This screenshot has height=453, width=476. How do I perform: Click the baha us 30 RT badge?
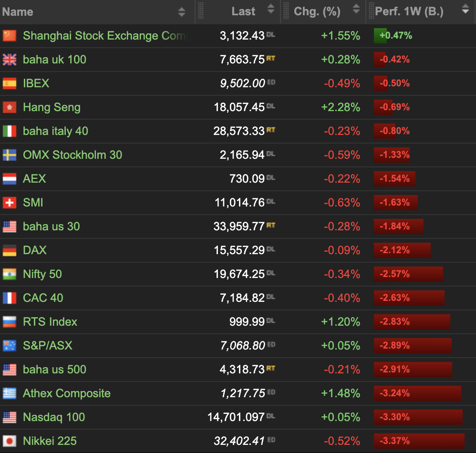[271, 225]
